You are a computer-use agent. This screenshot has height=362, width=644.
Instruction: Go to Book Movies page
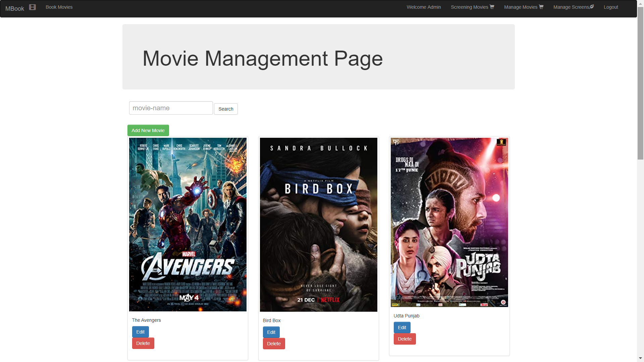(59, 7)
